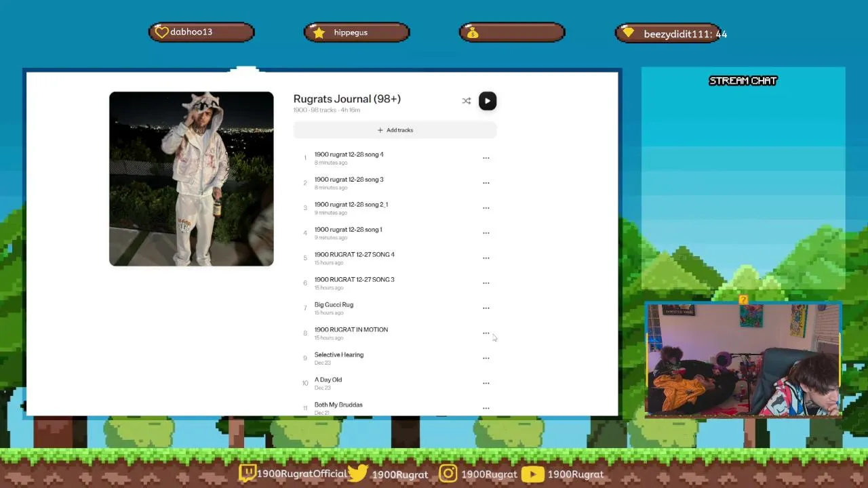
Task: Open options for 1900 rugrat 12-28 song 2_1
Action: (x=486, y=208)
